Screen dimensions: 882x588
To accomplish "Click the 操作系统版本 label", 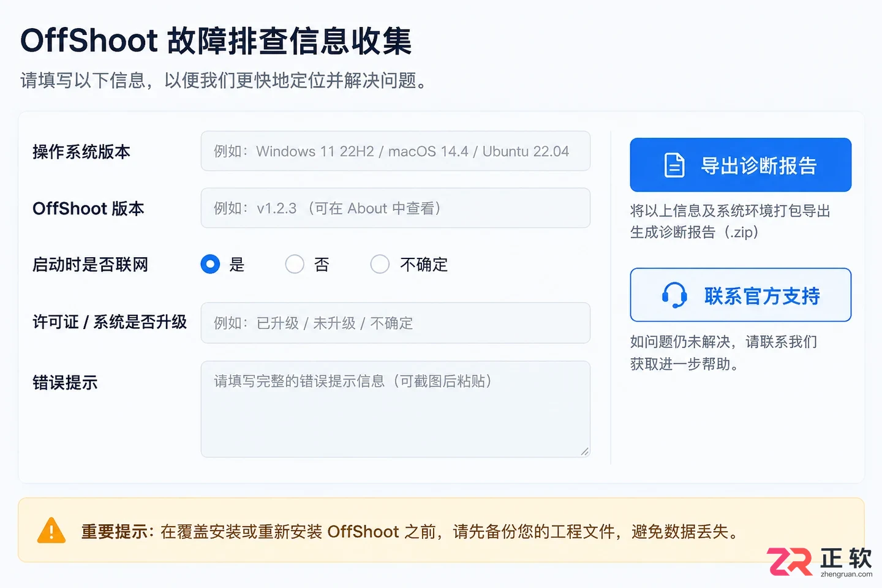I will click(x=81, y=152).
